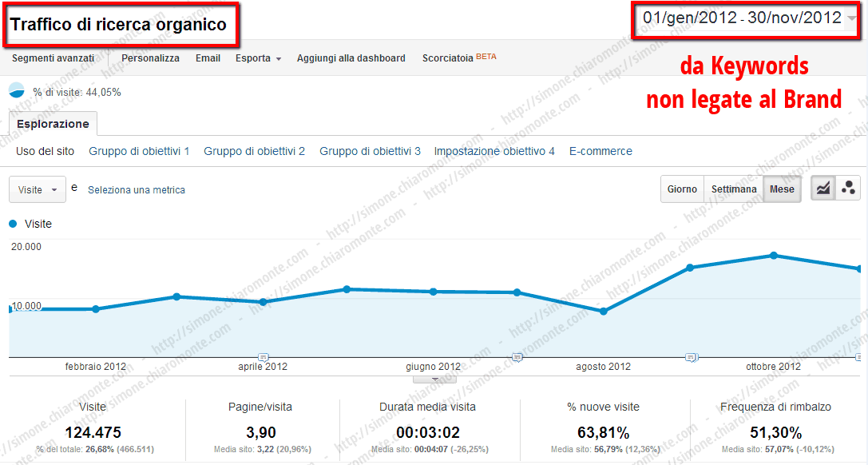Set chart granularity to Giorno
This screenshot has width=868, height=465.
coord(682,189)
